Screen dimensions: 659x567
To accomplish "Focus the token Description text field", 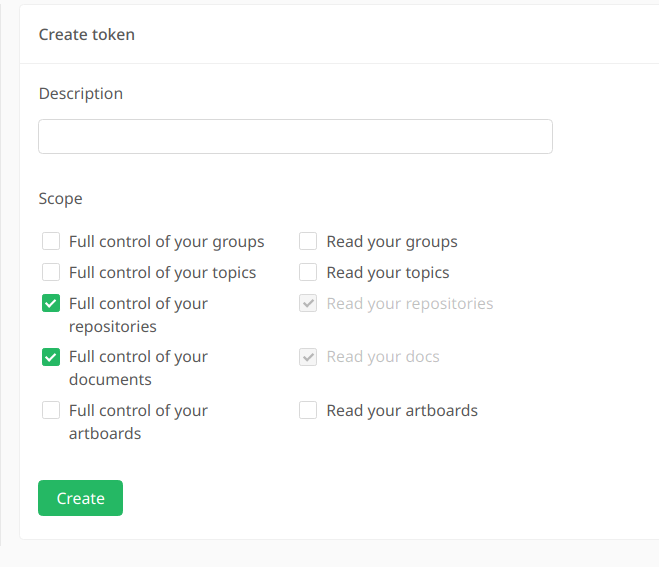I will (295, 137).
